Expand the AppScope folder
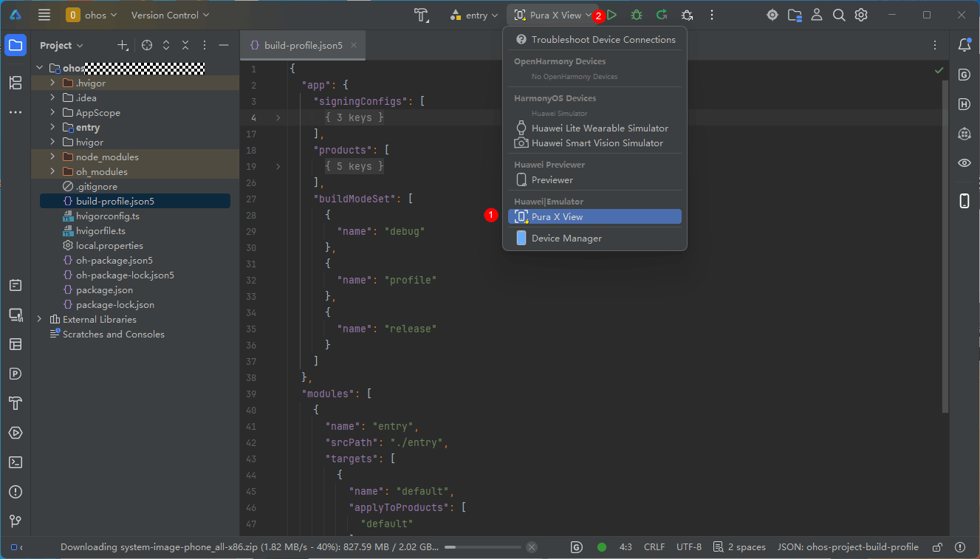The width and height of the screenshot is (980, 559). [52, 112]
